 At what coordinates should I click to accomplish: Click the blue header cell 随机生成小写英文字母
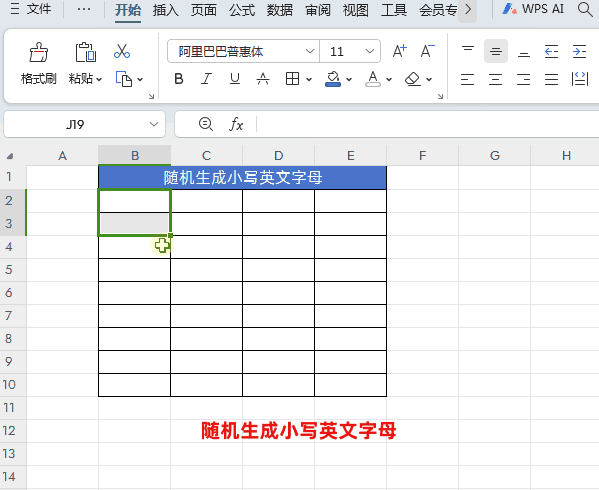point(243,178)
